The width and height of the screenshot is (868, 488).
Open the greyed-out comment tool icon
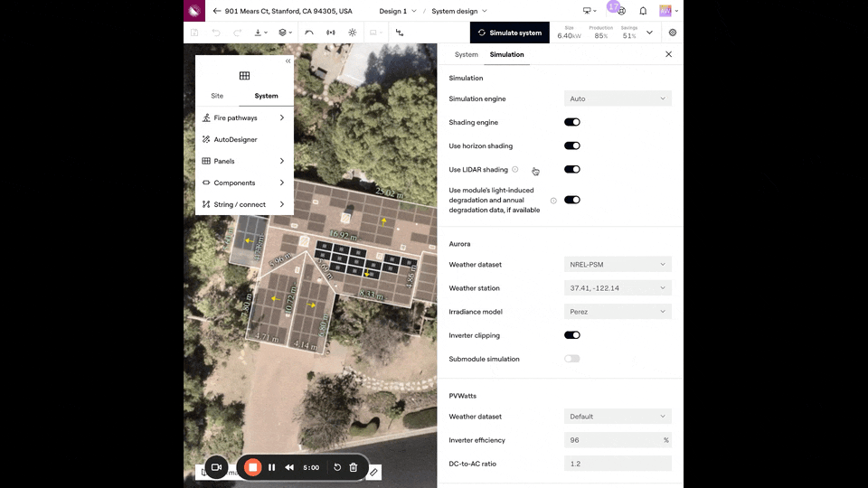pyautogui.click(x=375, y=33)
